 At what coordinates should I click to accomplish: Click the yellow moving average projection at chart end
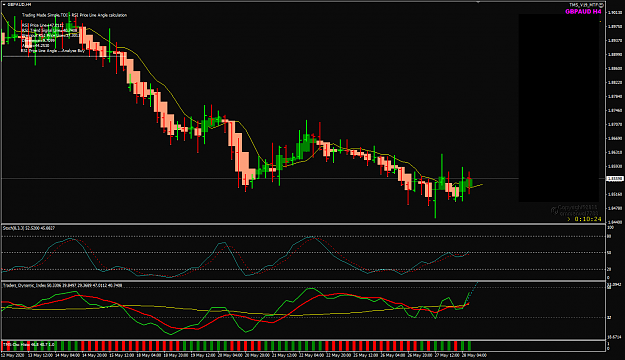tap(477, 186)
